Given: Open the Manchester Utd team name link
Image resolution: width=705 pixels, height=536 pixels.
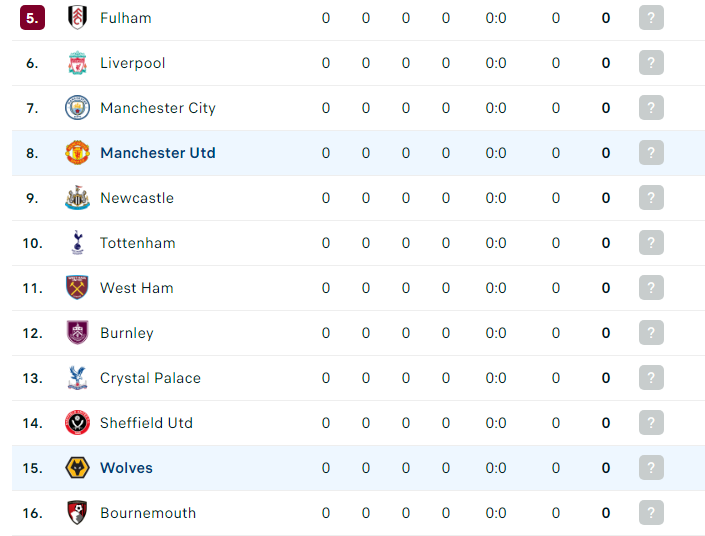Looking at the screenshot, I should [158, 153].
